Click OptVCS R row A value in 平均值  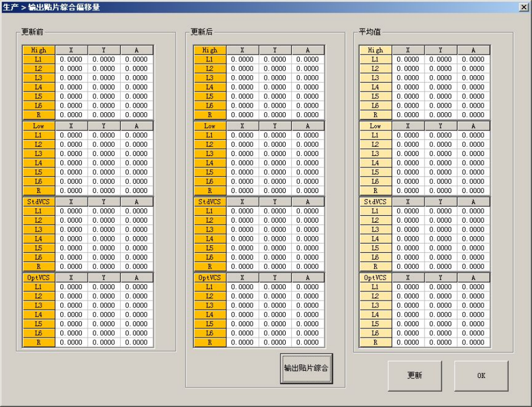point(473,343)
